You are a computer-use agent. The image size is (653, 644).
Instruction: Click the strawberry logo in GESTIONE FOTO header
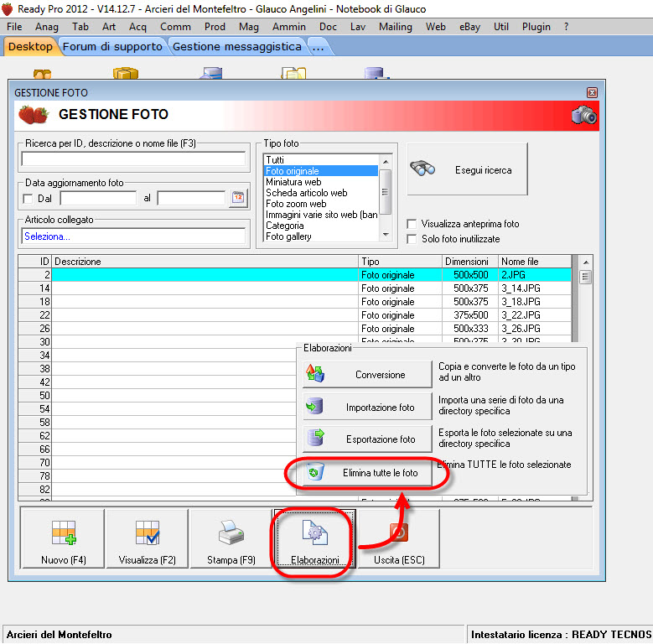point(34,114)
